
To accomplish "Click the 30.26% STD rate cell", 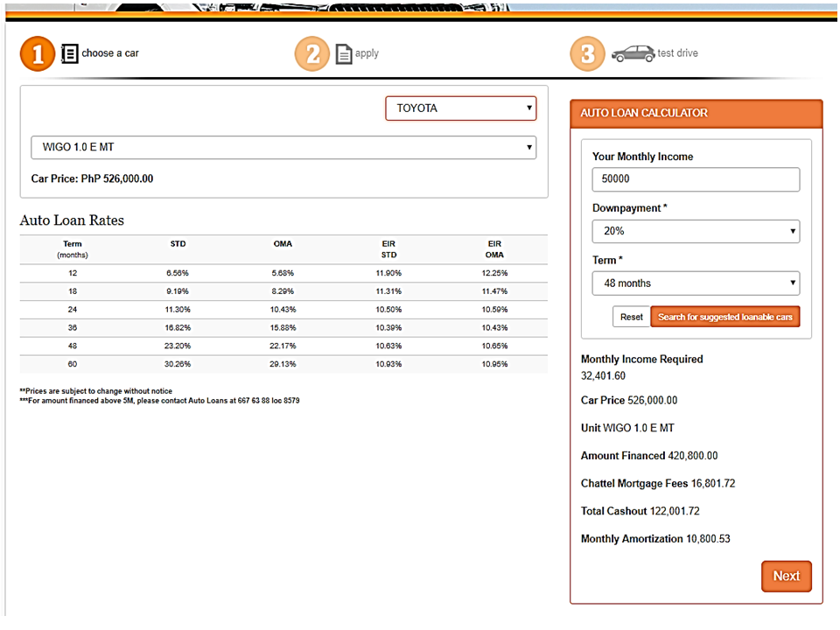I will pyautogui.click(x=178, y=364).
